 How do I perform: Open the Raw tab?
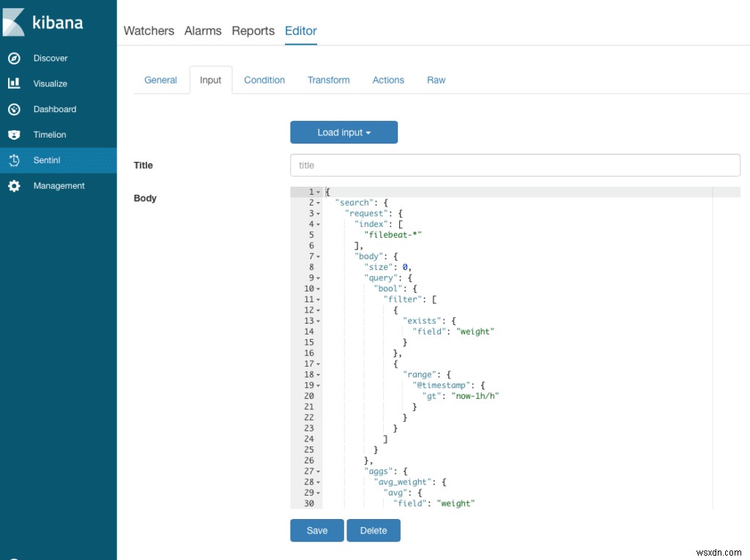coord(436,80)
